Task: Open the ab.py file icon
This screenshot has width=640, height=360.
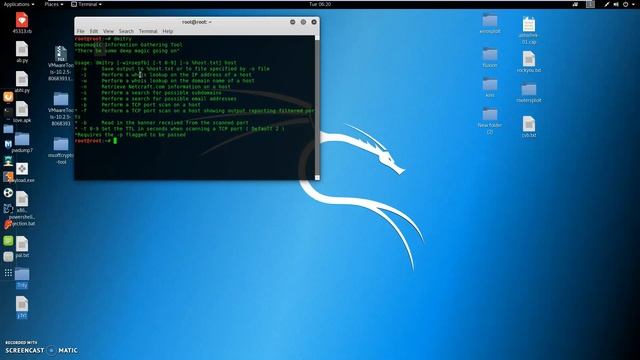Action: point(22,49)
